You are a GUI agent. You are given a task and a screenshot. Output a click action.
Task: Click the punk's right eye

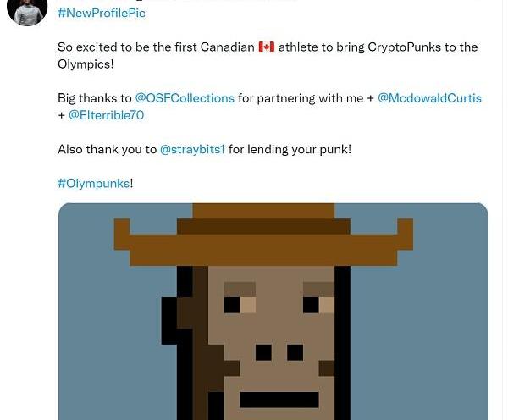click(318, 303)
